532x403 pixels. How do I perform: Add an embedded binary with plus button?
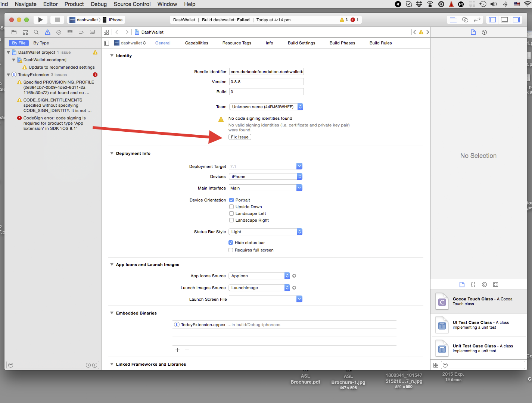(177, 350)
